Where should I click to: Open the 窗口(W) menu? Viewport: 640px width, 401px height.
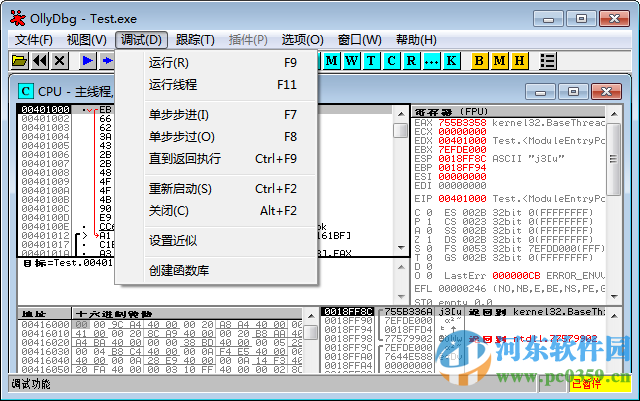359,40
